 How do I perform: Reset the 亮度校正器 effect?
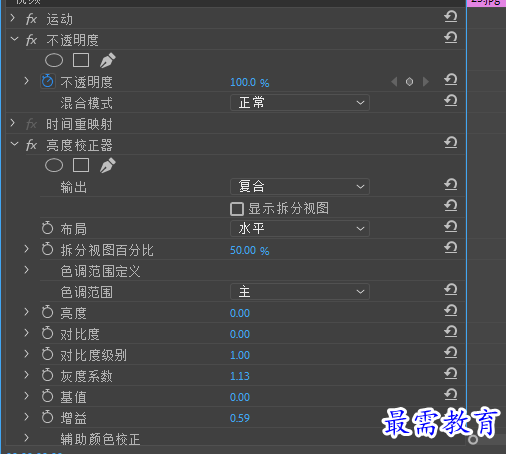click(x=451, y=143)
